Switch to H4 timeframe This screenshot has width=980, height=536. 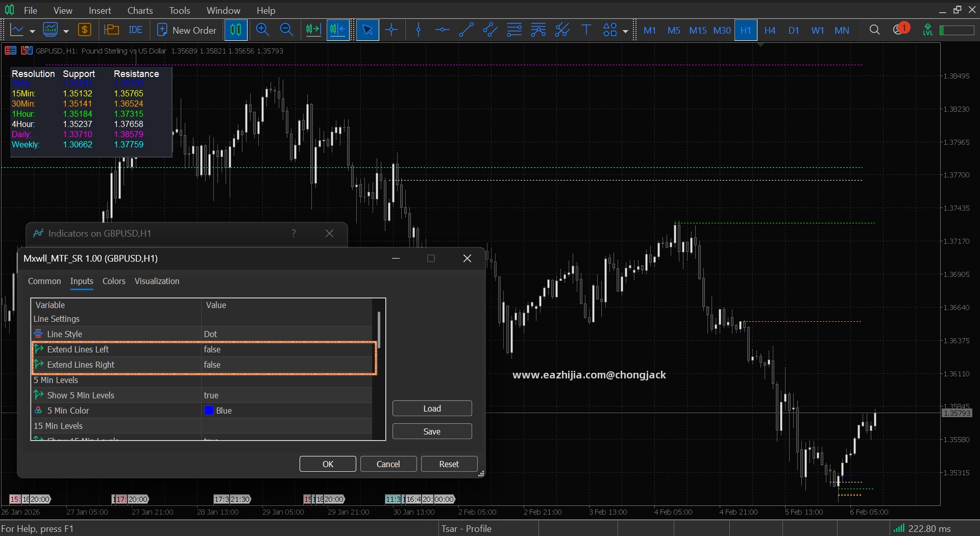(770, 30)
